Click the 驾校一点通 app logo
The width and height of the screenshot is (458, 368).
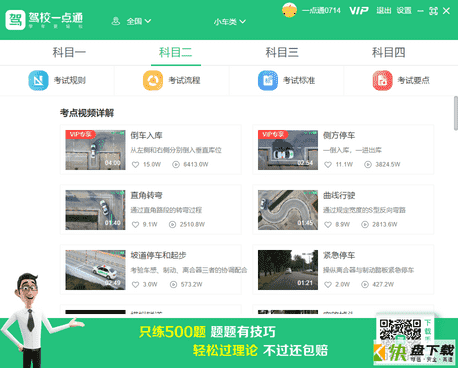coord(44,20)
